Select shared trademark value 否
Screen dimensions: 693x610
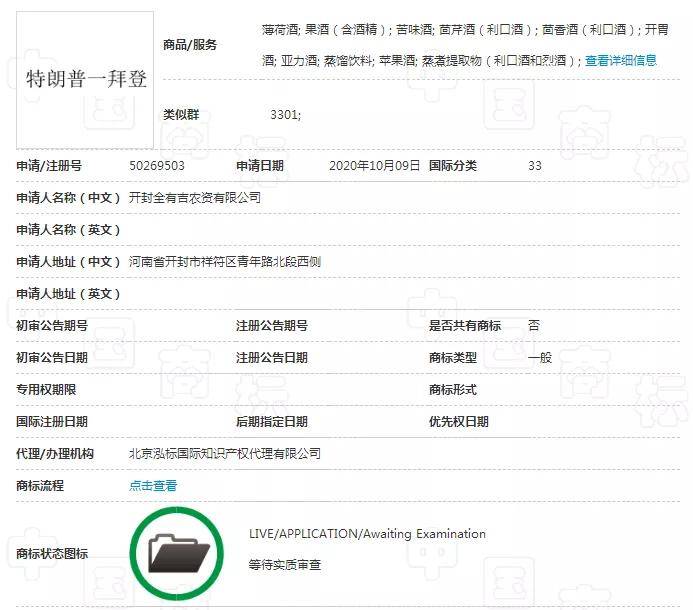[x=534, y=325]
